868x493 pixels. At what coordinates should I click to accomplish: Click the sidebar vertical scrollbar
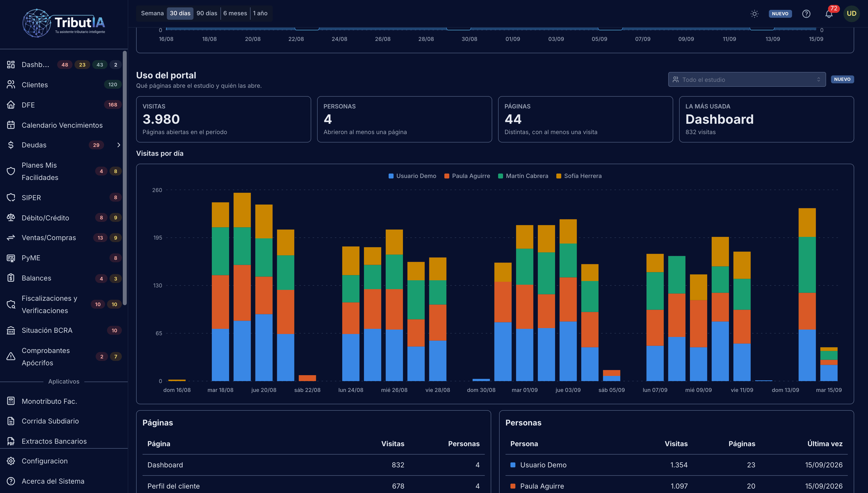(125, 178)
